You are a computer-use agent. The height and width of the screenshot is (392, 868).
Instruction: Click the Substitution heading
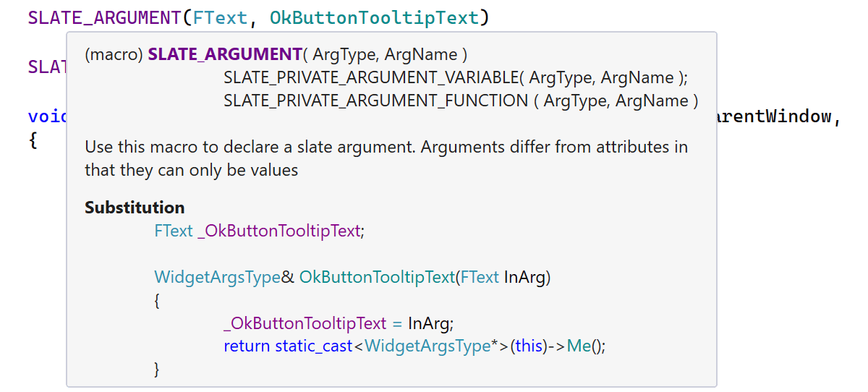click(135, 208)
